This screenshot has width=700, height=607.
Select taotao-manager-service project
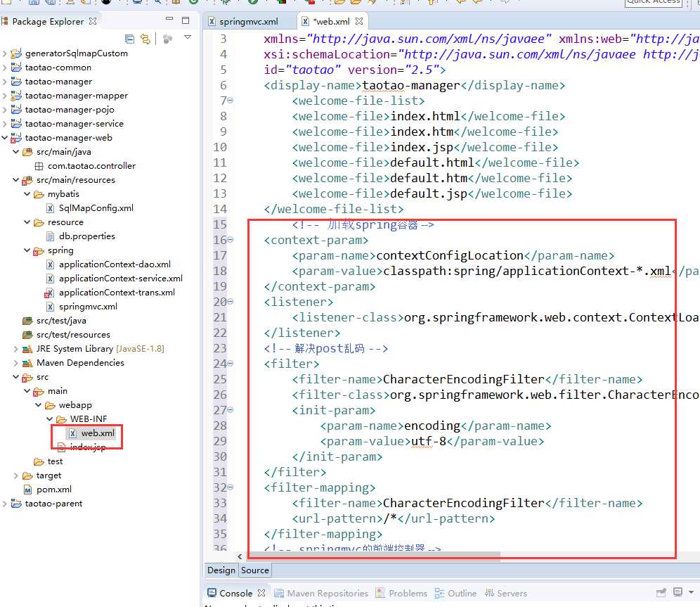click(74, 124)
